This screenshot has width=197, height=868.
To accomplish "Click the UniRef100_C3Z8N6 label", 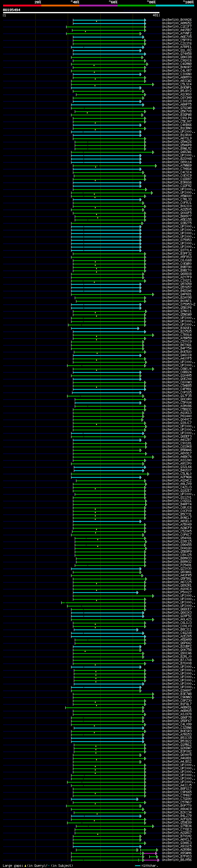I will pos(177,728).
